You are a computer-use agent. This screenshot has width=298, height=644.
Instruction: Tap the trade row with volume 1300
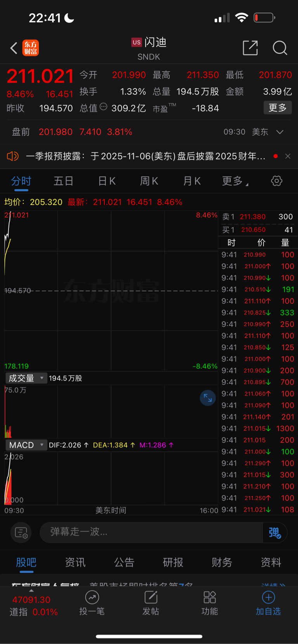point(258,429)
